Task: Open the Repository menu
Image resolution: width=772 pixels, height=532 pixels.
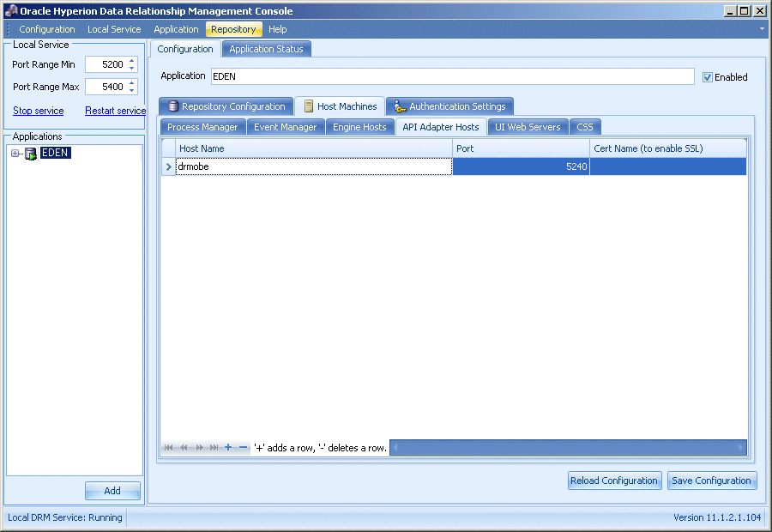Action: pyautogui.click(x=234, y=29)
